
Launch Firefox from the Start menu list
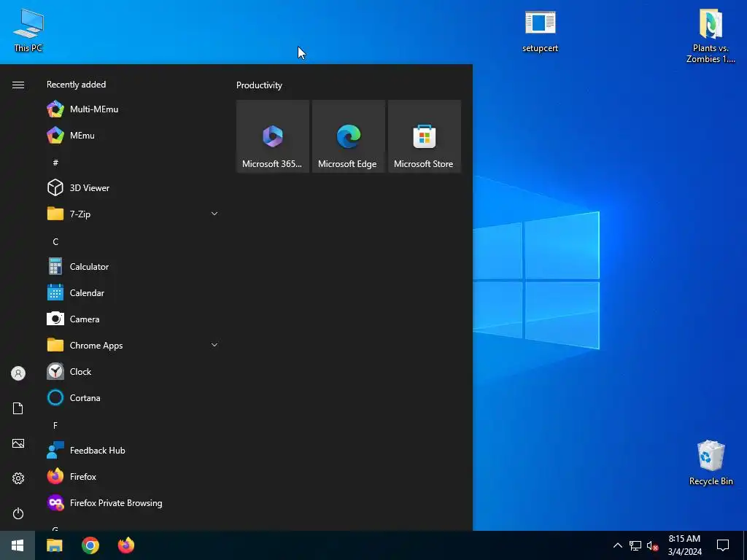pos(133,477)
